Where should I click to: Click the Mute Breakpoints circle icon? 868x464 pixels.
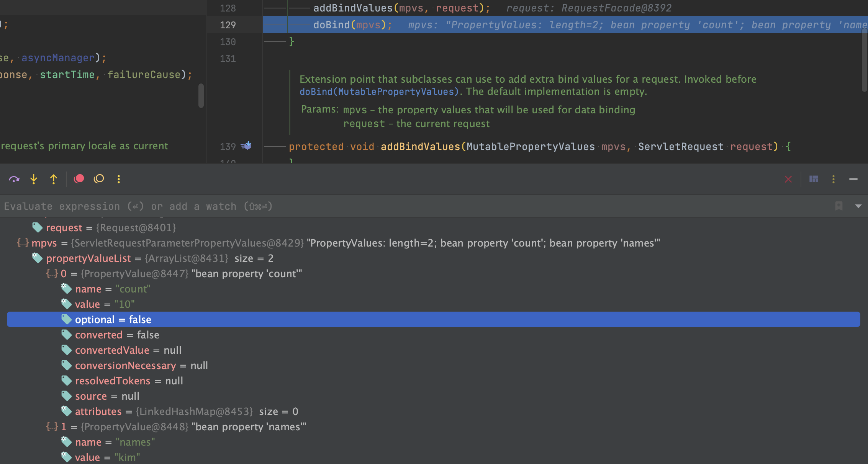[x=99, y=179]
